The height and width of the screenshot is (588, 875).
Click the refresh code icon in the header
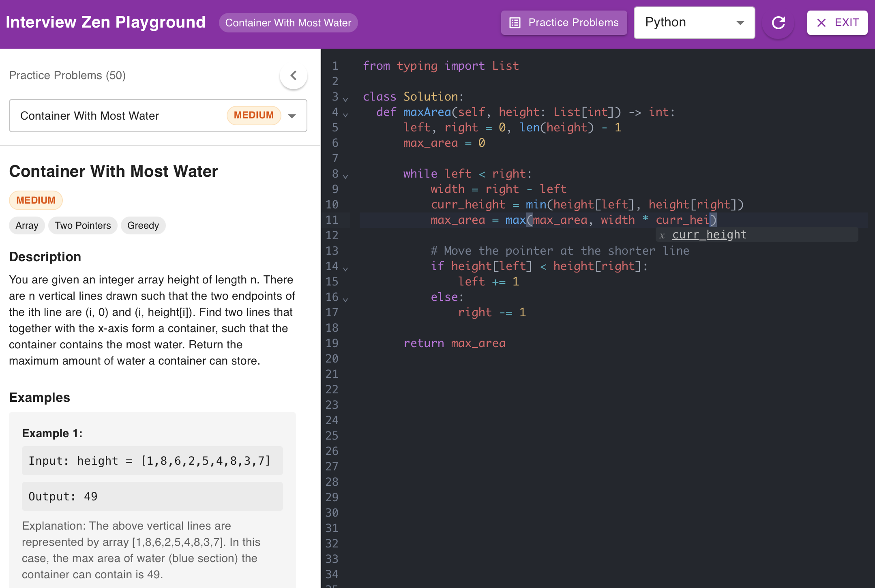[778, 23]
